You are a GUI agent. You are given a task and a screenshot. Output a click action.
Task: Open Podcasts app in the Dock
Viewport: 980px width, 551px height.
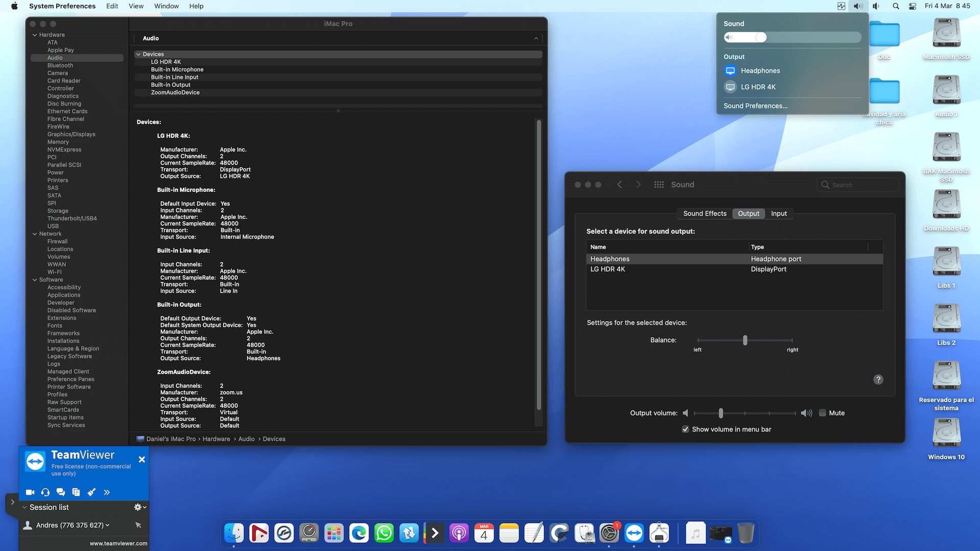(459, 534)
